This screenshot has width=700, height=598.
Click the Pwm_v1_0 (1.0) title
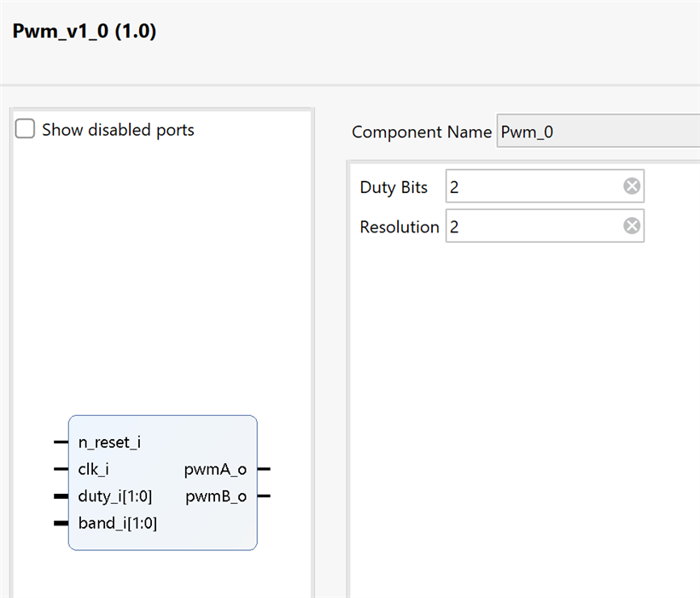(x=85, y=32)
